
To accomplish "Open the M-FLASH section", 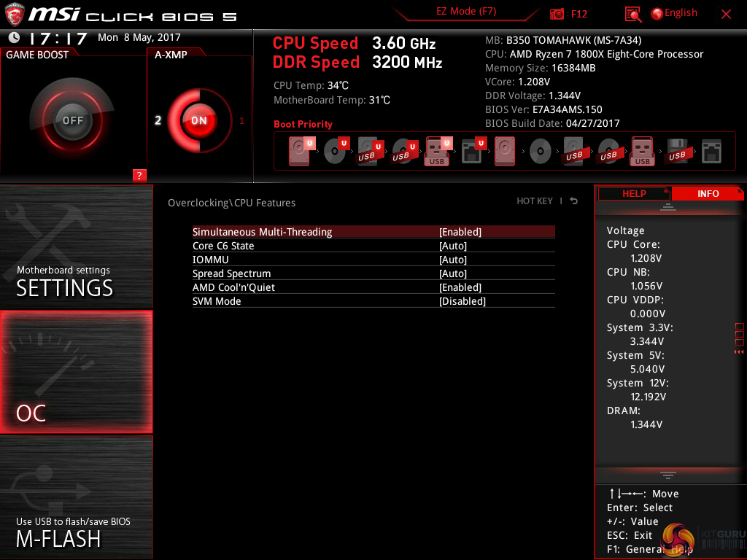I will pyautogui.click(x=76, y=497).
